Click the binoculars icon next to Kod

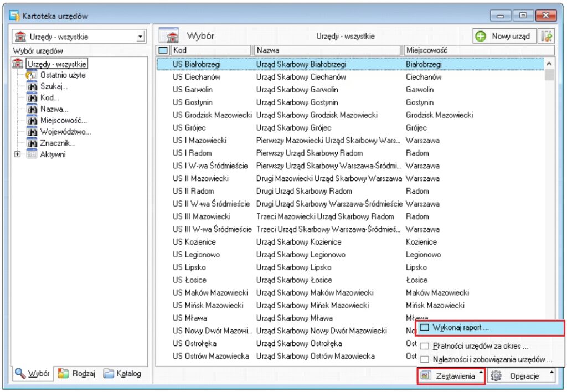(32, 97)
